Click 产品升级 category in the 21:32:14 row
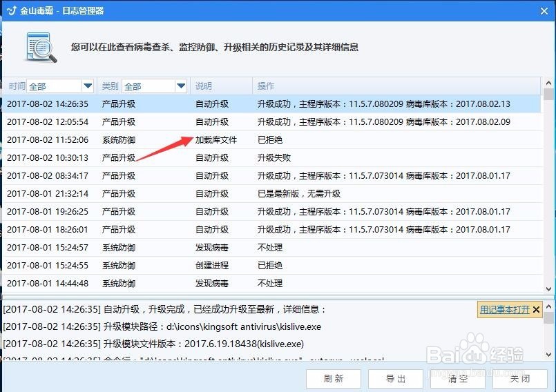This screenshot has width=556, height=392. tap(119, 193)
